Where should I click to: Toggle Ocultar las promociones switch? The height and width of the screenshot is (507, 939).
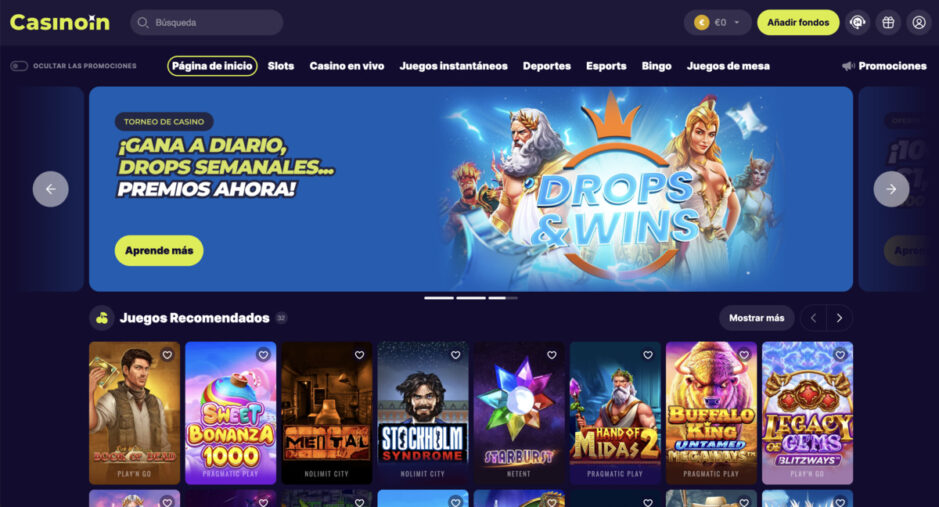[19, 66]
